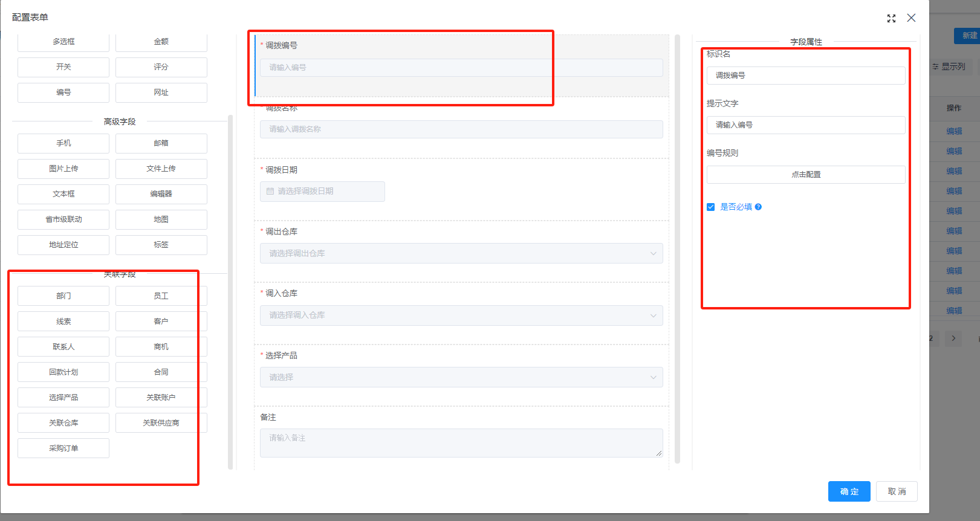
Task: Click the 取消 button
Action: (x=897, y=491)
